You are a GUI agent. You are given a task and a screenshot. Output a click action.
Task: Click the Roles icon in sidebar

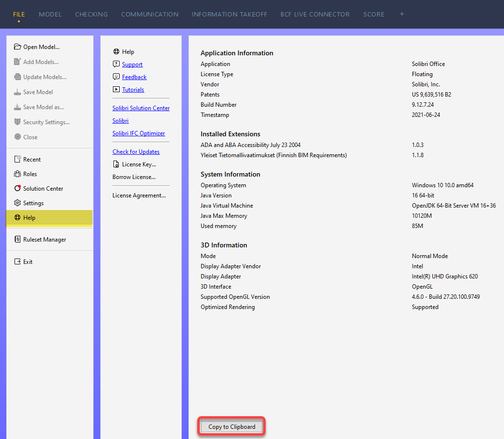coord(17,174)
